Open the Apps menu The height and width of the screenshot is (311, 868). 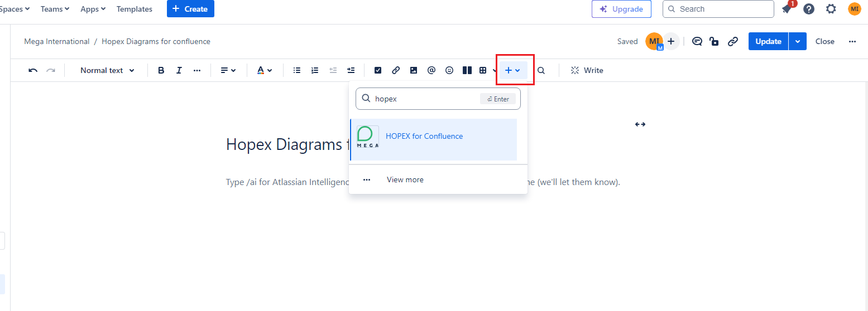pos(93,9)
